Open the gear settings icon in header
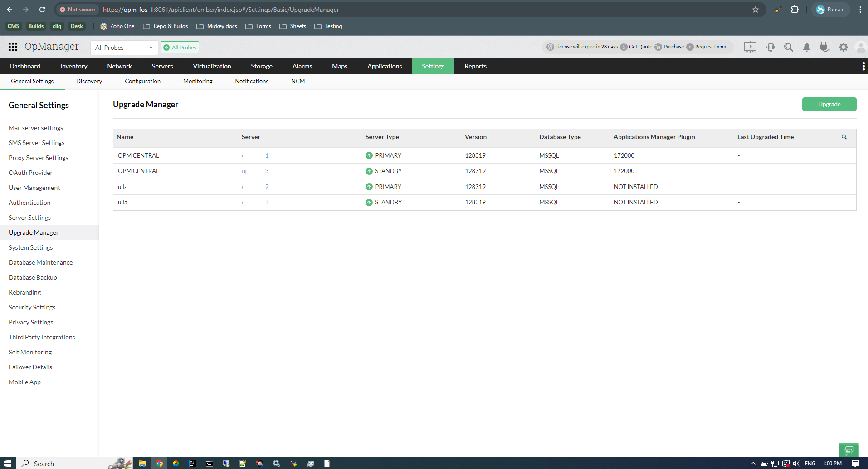Viewport: 868px width, 469px height. click(843, 47)
